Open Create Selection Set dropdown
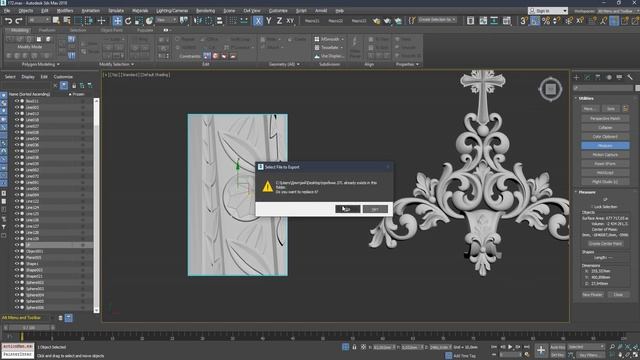 click(x=437, y=20)
